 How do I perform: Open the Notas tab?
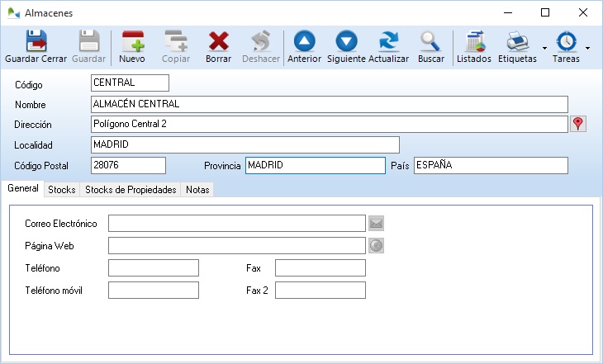click(197, 190)
